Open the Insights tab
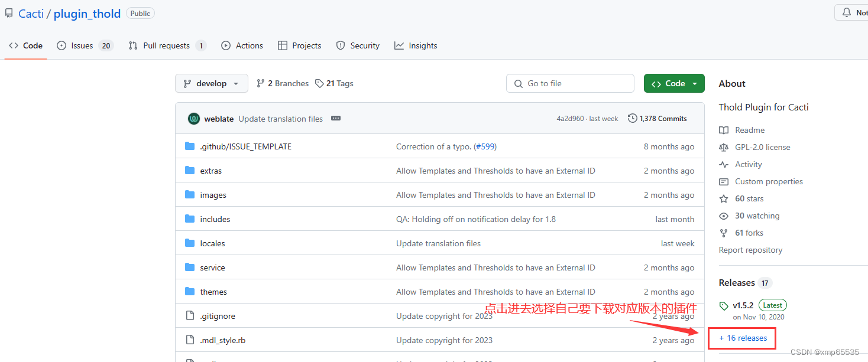The height and width of the screenshot is (362, 868). coord(416,45)
